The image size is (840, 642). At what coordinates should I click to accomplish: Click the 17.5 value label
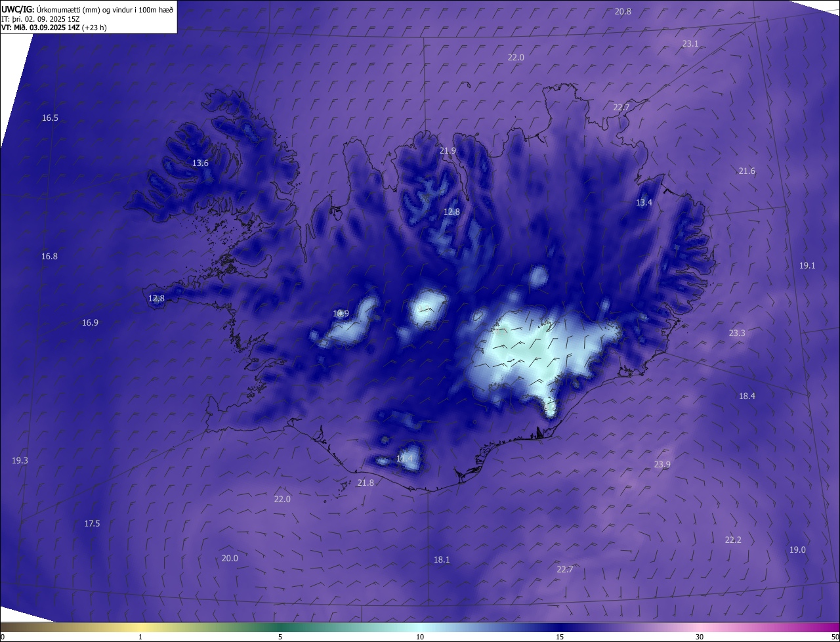[x=92, y=524]
